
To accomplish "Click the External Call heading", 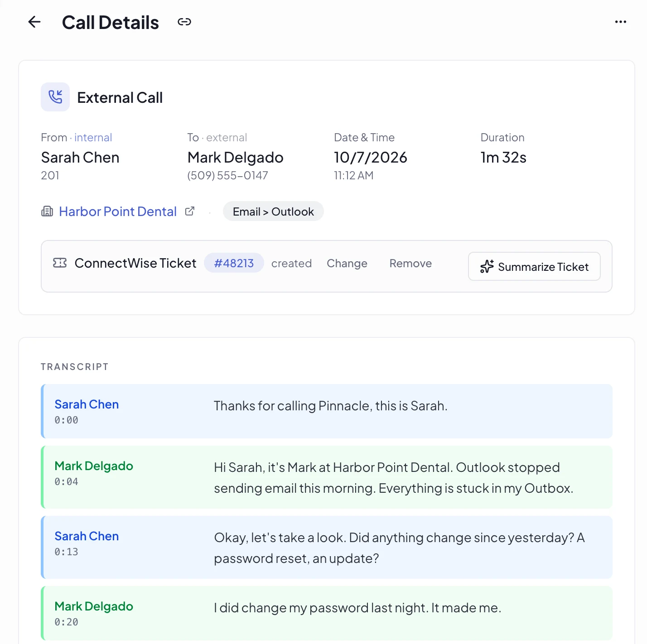I will click(120, 97).
